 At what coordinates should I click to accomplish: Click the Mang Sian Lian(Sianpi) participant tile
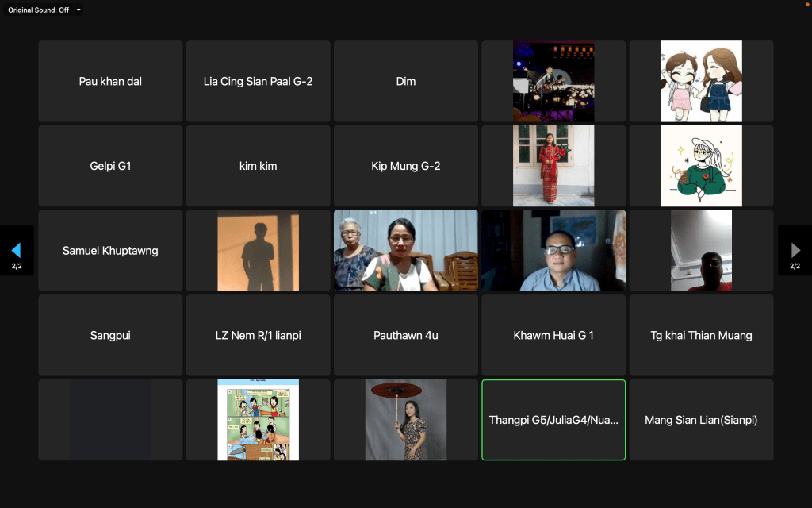pyautogui.click(x=701, y=420)
